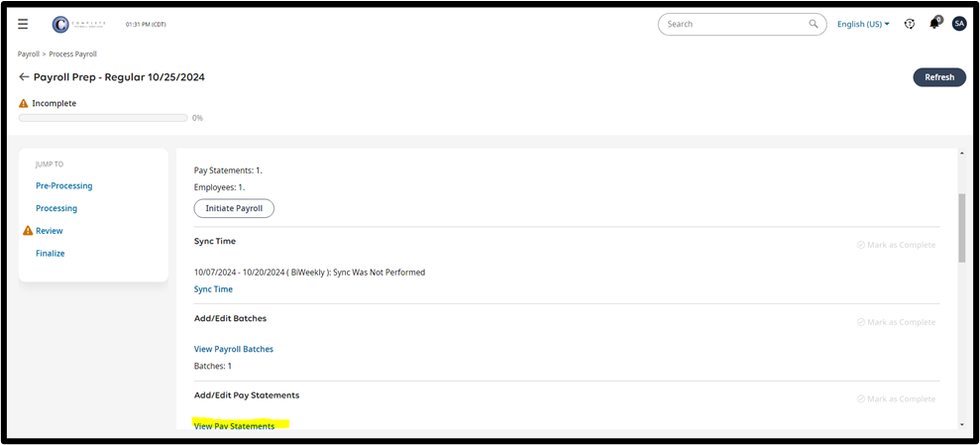Click the 'Pay Statements: 1.' text
The width and height of the screenshot is (980, 445).
pyautogui.click(x=229, y=170)
